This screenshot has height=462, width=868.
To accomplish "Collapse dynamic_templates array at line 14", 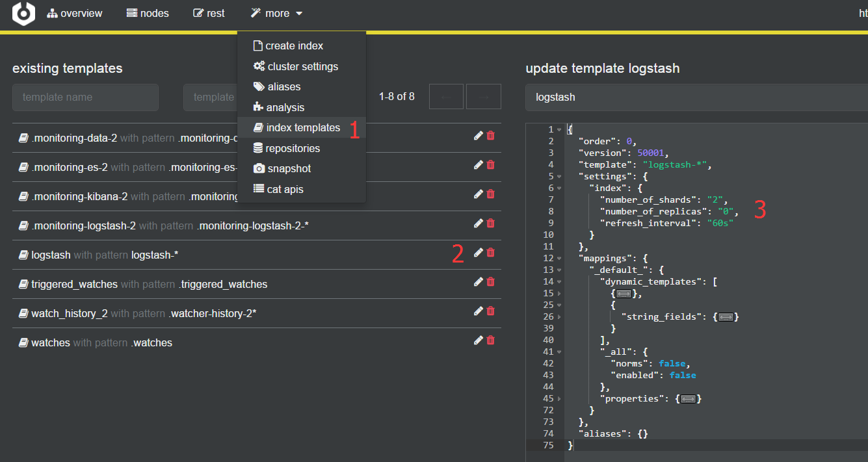I will [559, 282].
